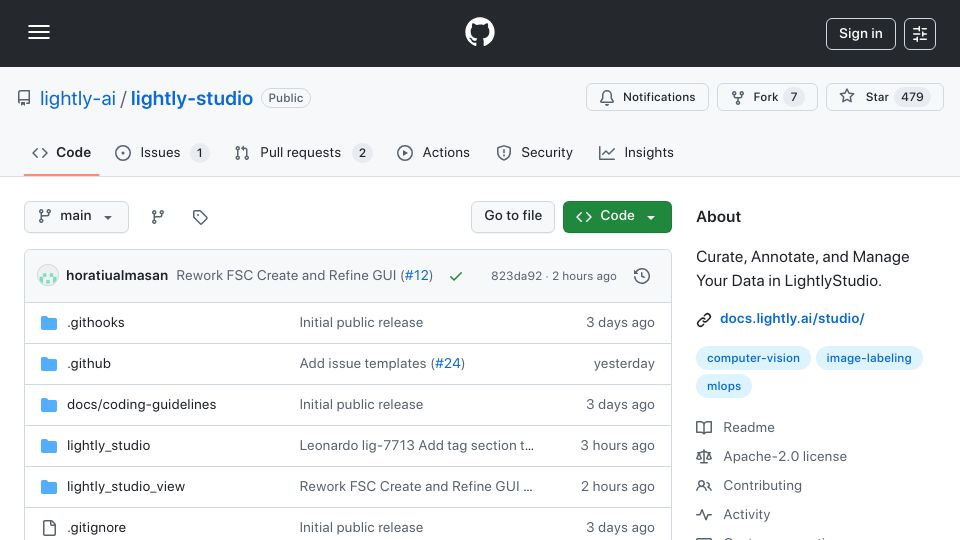960x540 pixels.
Task: Click the GitHub logo
Action: pos(479,32)
